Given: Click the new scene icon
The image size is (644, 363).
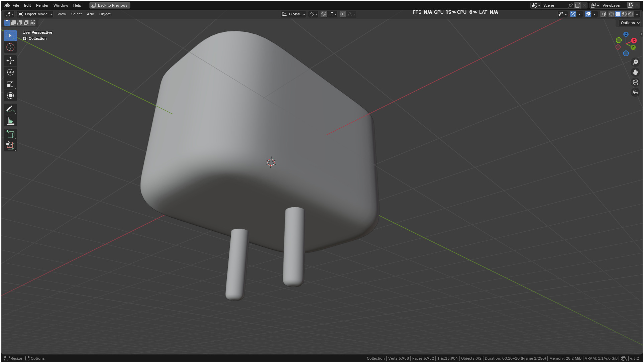Looking at the screenshot, I should pyautogui.click(x=578, y=5).
